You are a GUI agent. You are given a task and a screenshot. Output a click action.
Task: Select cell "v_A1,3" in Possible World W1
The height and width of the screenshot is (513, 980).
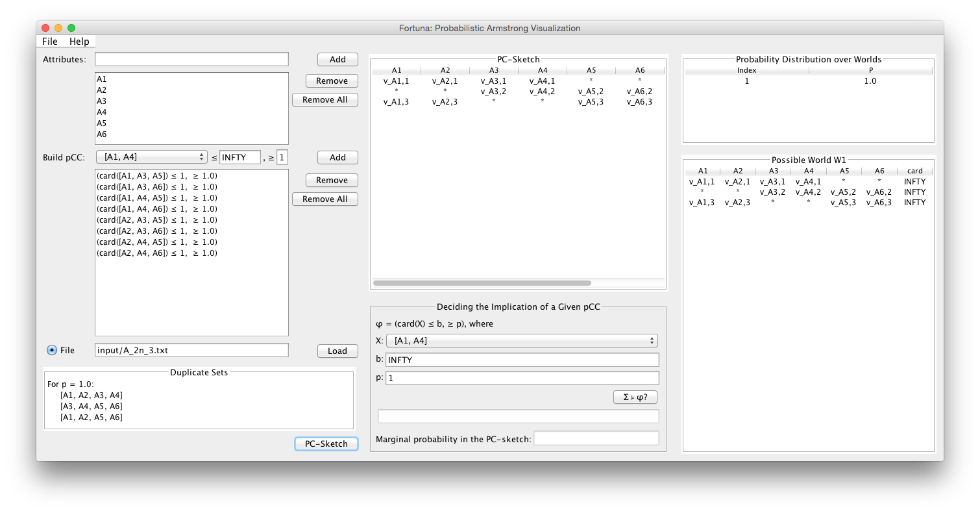click(702, 202)
